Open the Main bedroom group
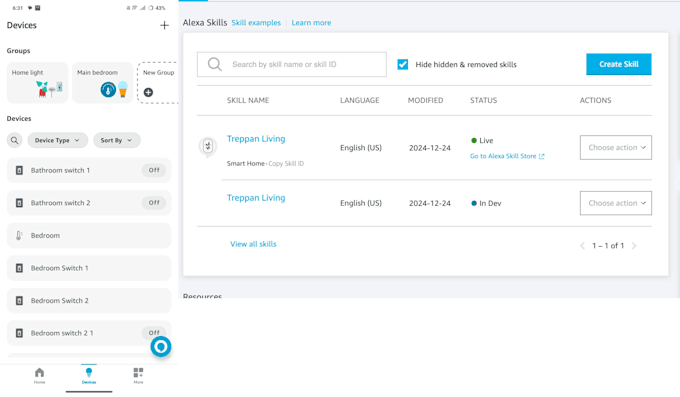680x397 pixels. click(x=103, y=82)
